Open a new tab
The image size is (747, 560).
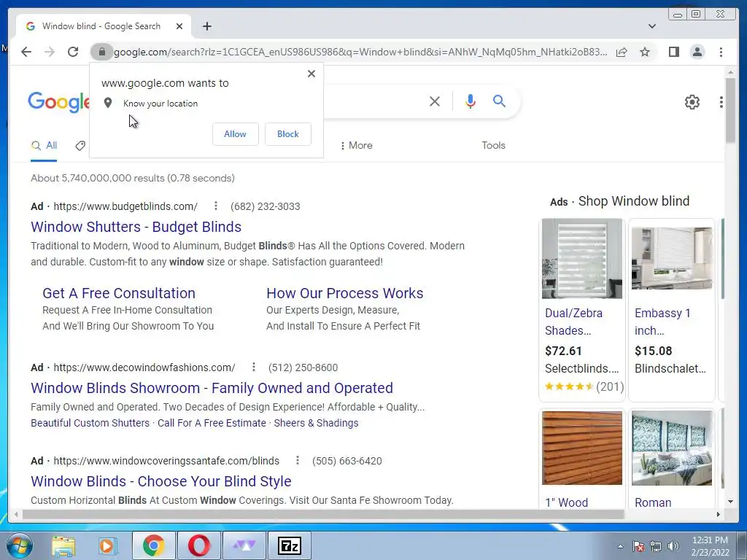[x=206, y=26]
